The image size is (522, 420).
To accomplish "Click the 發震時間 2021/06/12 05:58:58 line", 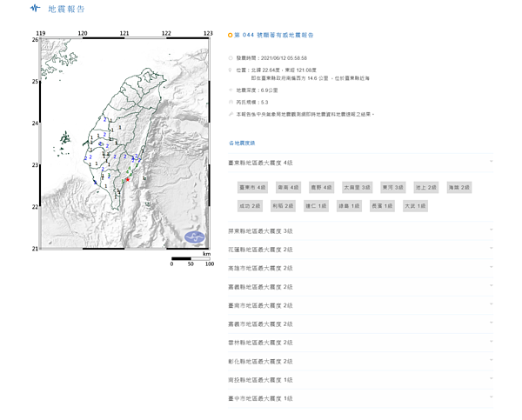I will 271,58.
